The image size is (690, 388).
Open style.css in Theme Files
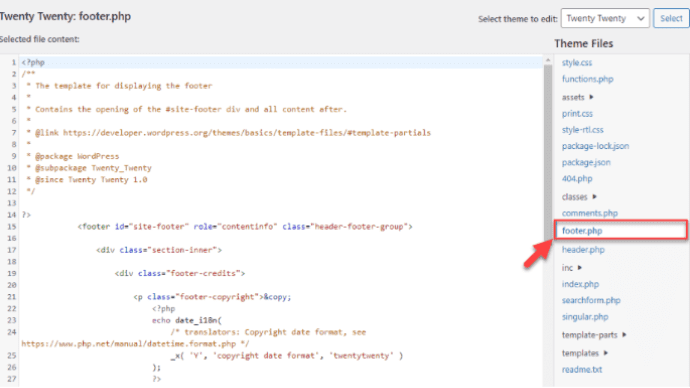576,62
